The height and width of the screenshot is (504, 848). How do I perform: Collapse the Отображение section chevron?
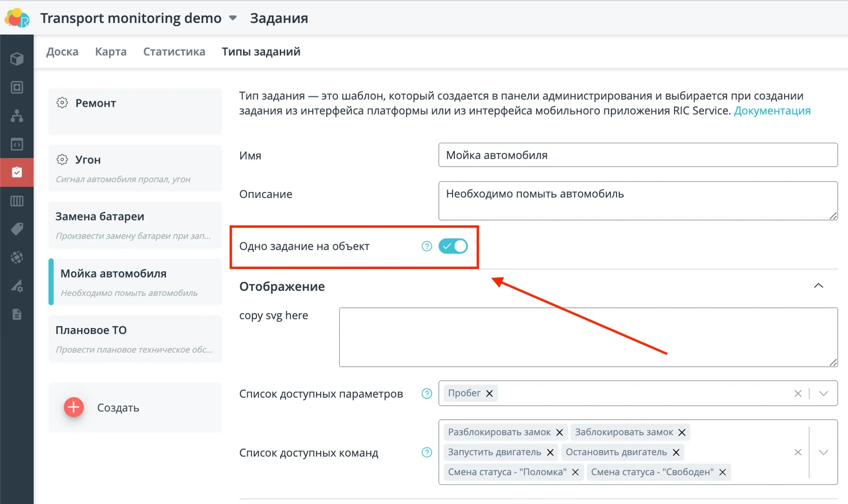point(818,286)
